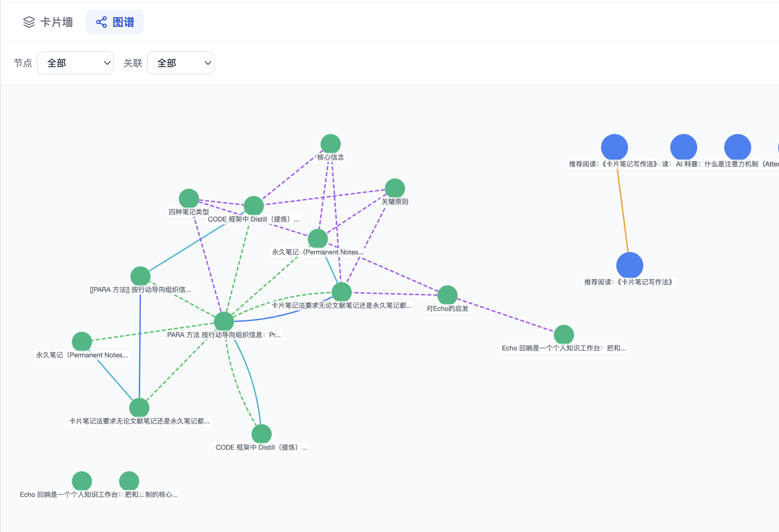This screenshot has height=532, width=779.
Task: Click the layers icon beside 卡片墙
Action: point(29,22)
